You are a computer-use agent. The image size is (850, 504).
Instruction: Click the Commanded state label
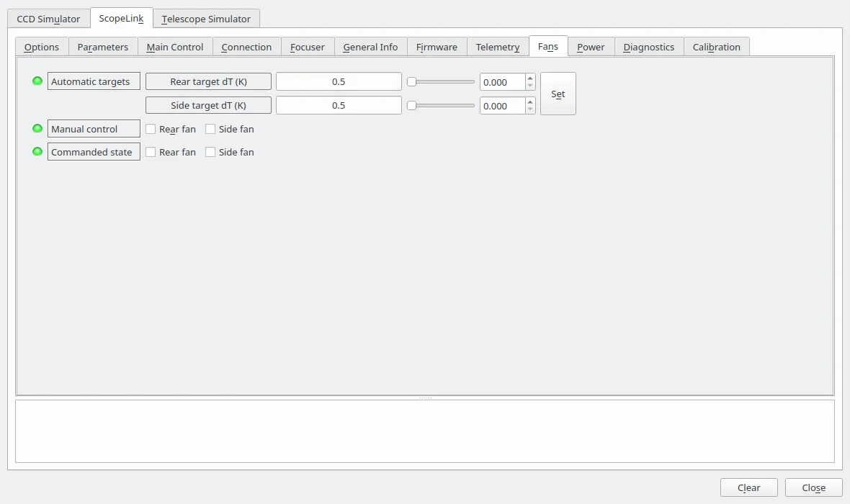pyautogui.click(x=94, y=152)
